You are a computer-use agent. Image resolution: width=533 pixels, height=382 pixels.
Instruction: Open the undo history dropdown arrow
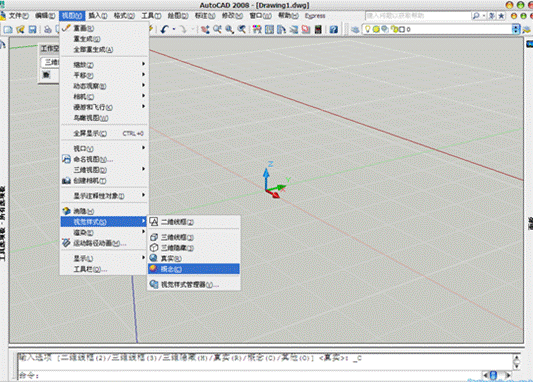pyautogui.click(x=174, y=30)
